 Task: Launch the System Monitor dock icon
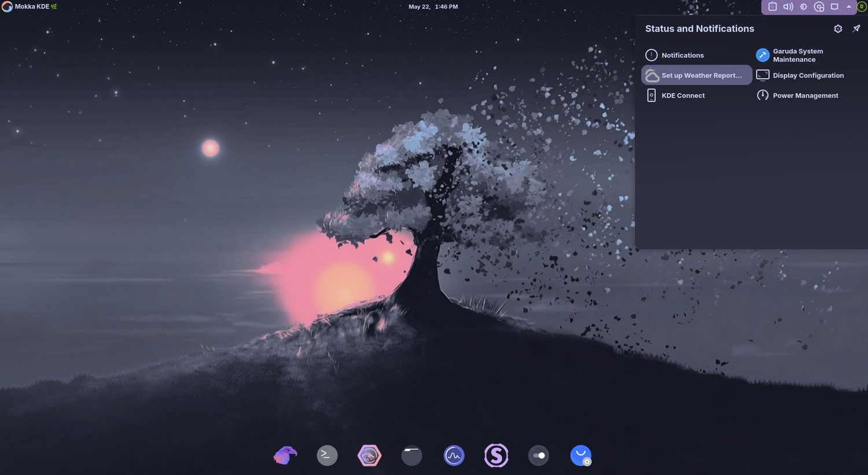pos(454,455)
